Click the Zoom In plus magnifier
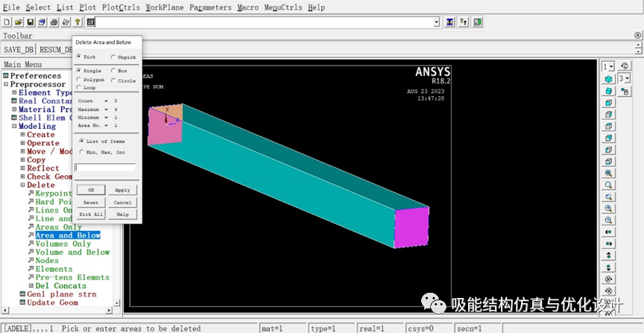 tap(609, 209)
